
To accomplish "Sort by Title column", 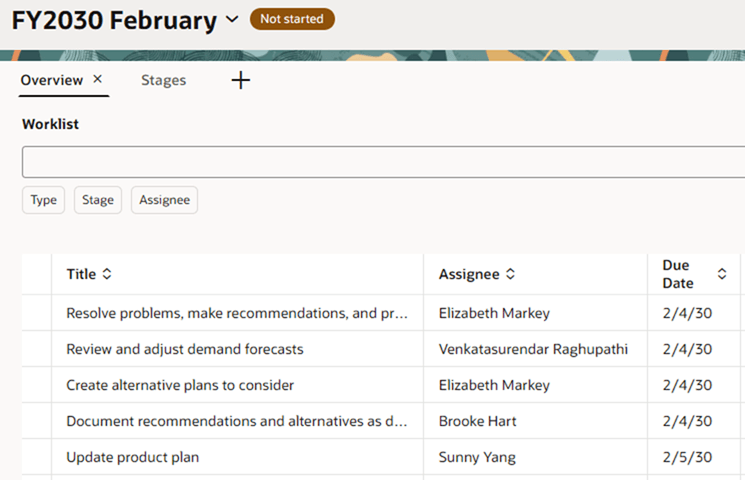I will [x=107, y=274].
